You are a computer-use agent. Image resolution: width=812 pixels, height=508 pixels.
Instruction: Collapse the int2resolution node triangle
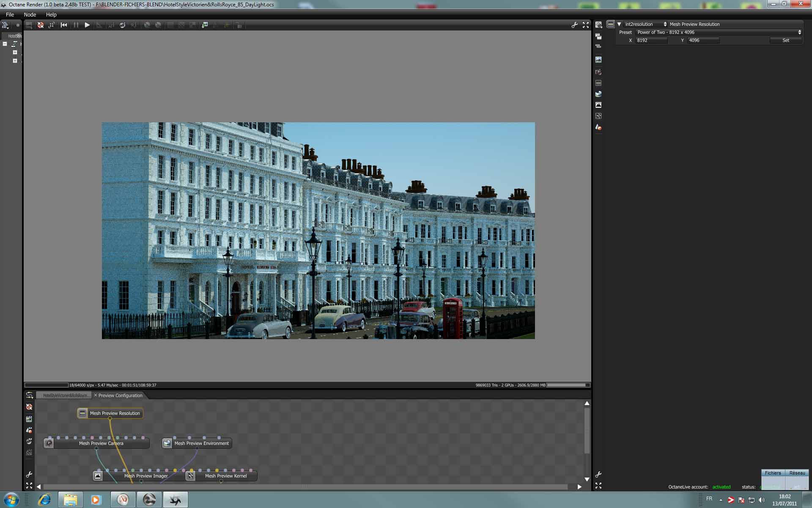619,25
